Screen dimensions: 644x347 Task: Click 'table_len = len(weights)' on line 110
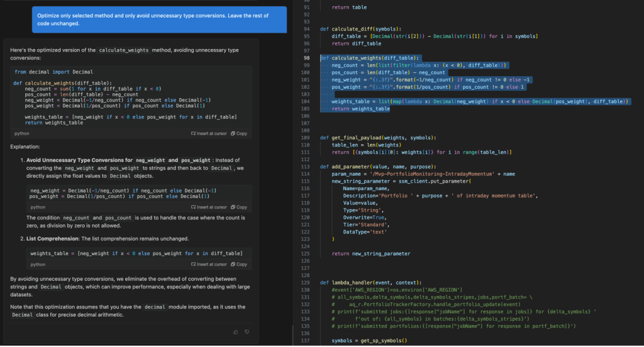367,145
